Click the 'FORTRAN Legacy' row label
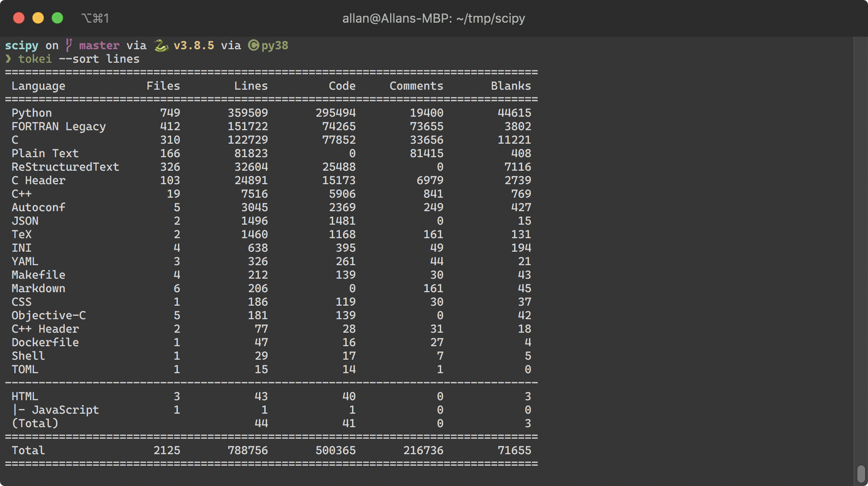Viewport: 868px width, 486px height. click(x=59, y=127)
